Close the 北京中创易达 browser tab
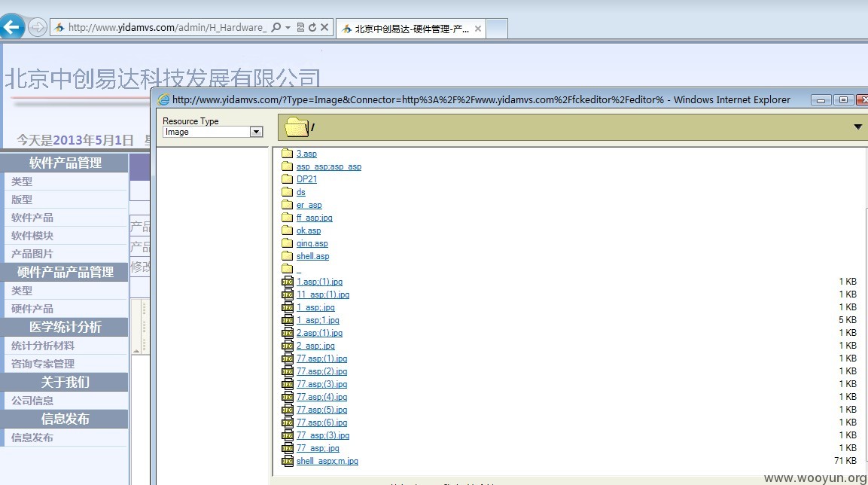The height and width of the screenshot is (485, 868). click(x=478, y=29)
